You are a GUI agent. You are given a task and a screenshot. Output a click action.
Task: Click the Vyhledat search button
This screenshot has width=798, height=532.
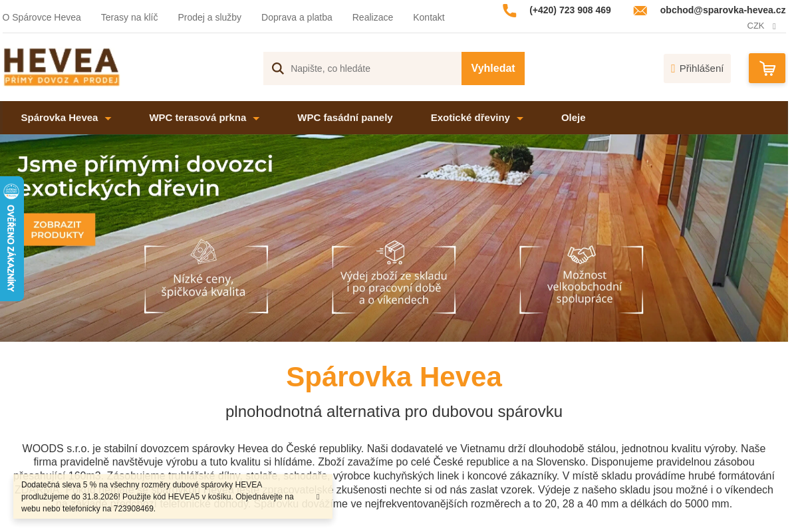click(493, 68)
